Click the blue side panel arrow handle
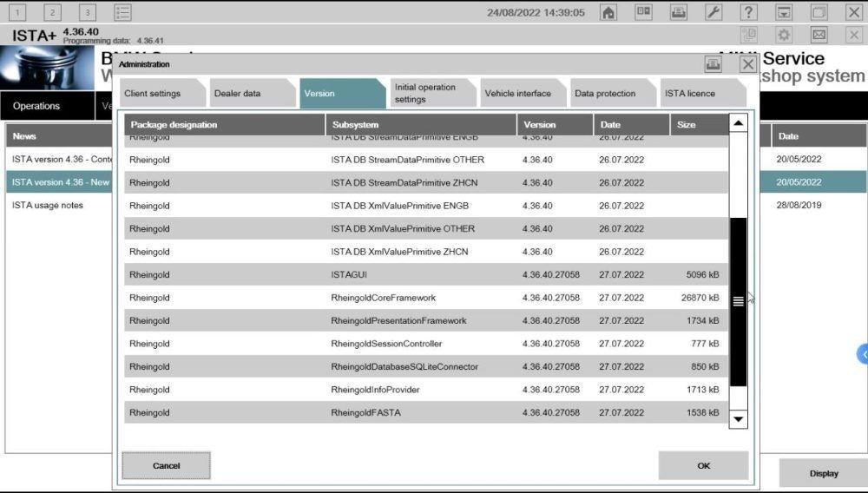The image size is (868, 493). click(x=863, y=354)
